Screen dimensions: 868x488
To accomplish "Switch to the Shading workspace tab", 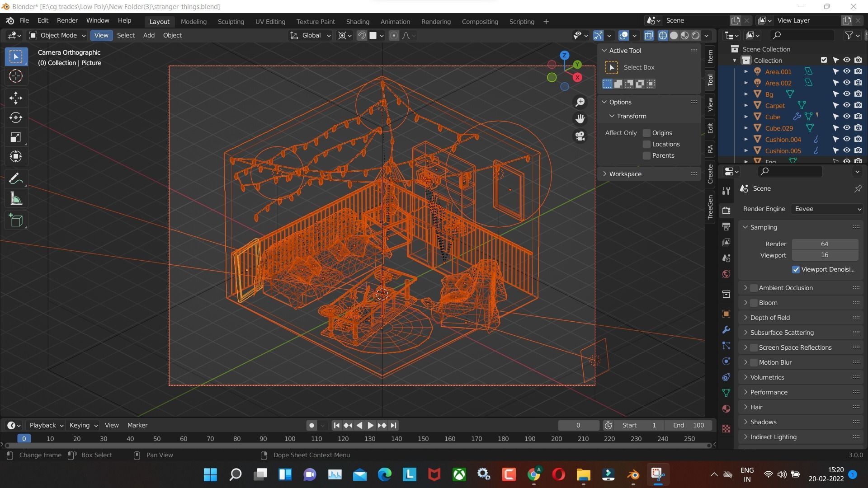I will point(357,21).
